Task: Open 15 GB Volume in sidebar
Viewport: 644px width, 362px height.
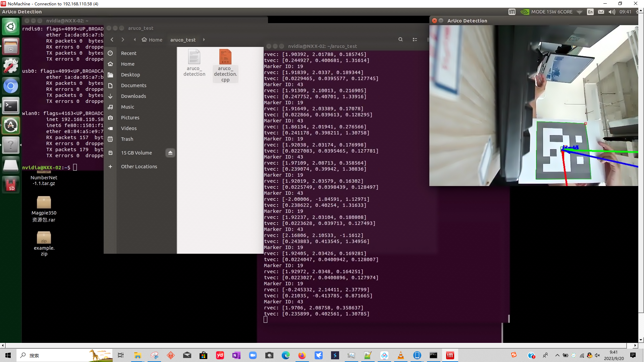Action: click(137, 153)
